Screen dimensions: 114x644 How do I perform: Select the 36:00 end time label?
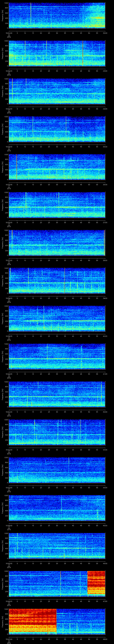pos(105,184)
